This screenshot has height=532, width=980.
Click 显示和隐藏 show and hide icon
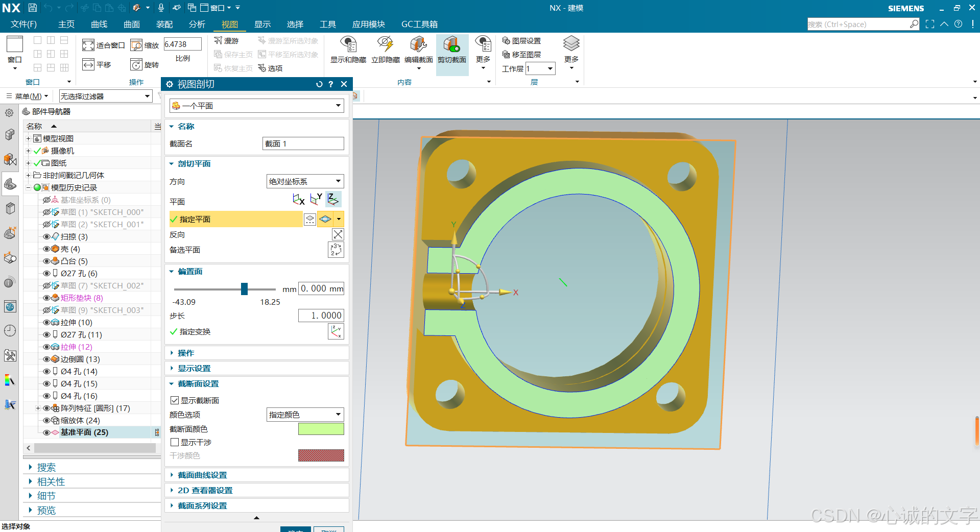pos(348,44)
